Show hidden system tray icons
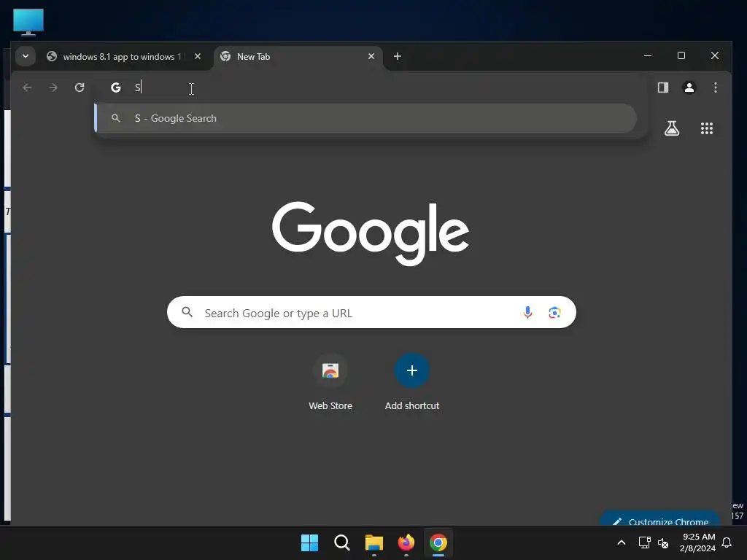This screenshot has width=747, height=560. (622, 542)
